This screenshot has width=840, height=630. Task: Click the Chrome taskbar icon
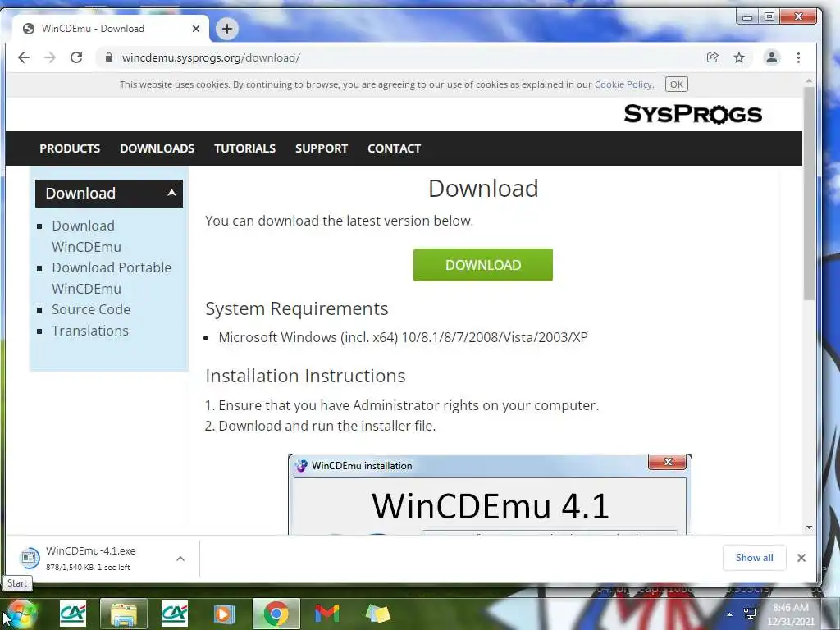(276, 614)
